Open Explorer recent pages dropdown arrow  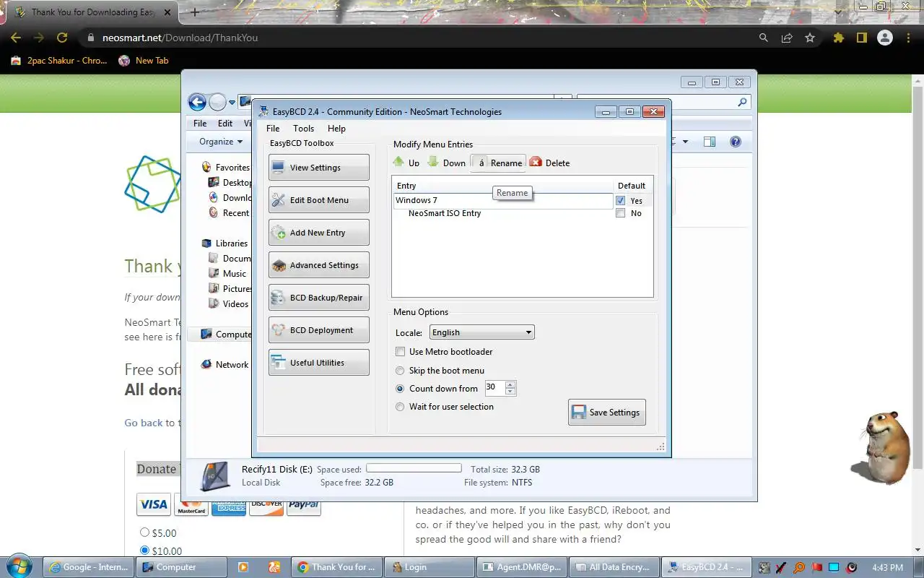point(232,103)
